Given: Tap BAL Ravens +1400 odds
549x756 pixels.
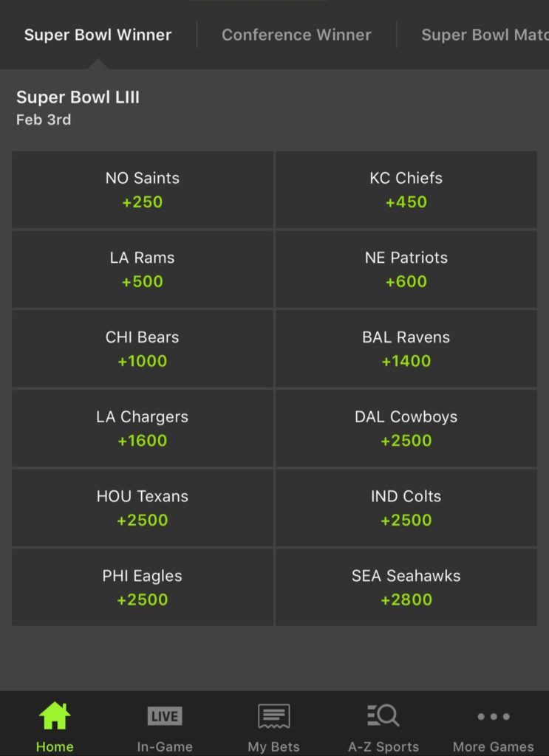Looking at the screenshot, I should (406, 349).
